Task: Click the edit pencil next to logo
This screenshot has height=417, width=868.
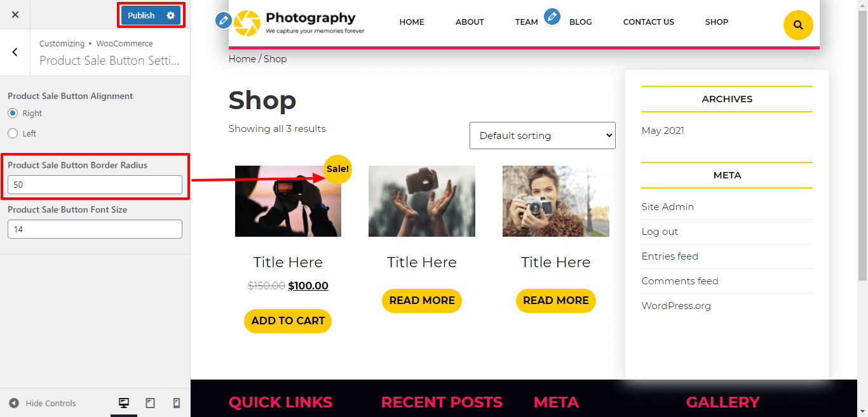Action: 223,20
